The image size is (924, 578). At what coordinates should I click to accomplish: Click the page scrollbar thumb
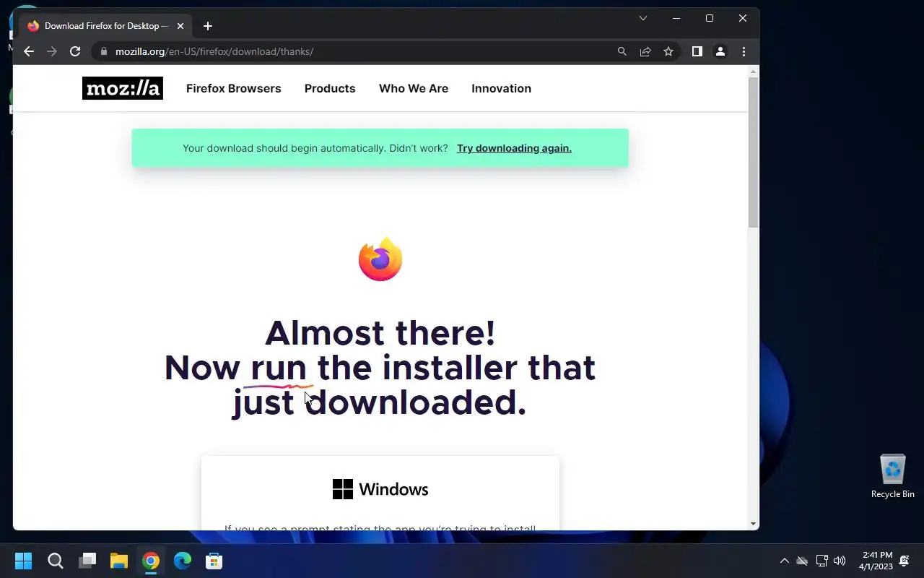(x=754, y=152)
